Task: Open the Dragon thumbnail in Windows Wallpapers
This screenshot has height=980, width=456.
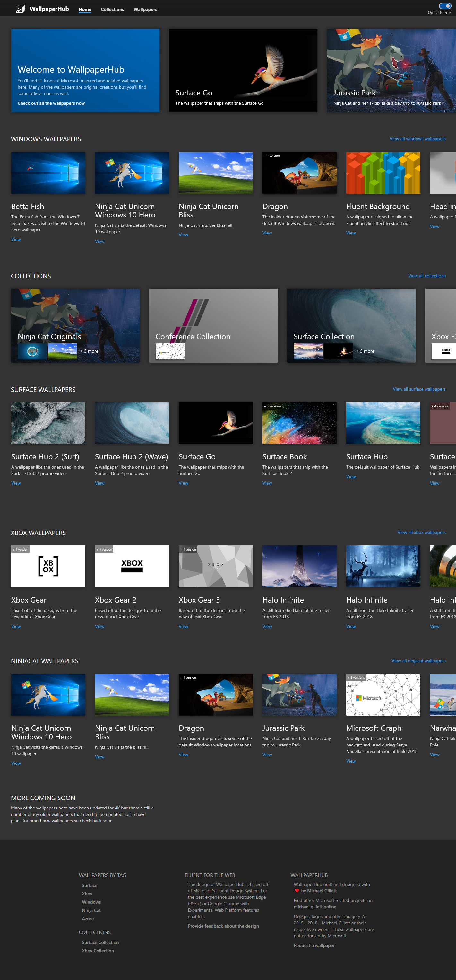Action: [x=299, y=173]
